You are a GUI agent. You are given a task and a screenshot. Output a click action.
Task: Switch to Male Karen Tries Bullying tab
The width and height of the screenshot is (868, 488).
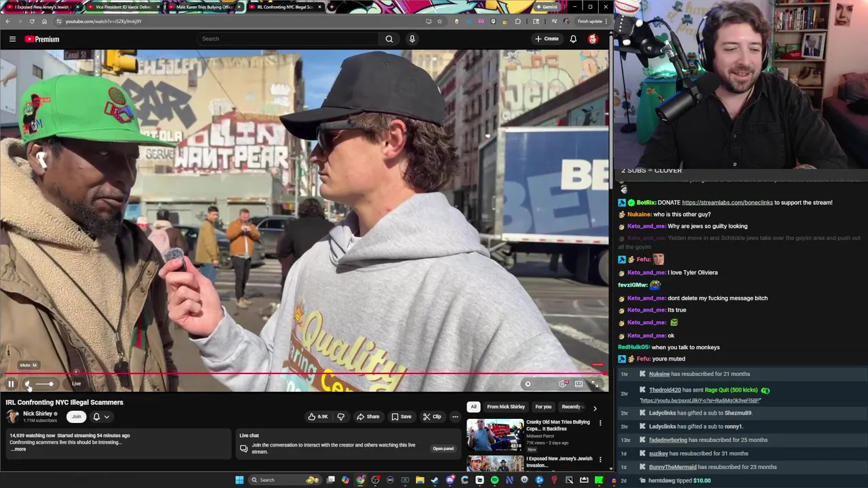pos(203,7)
